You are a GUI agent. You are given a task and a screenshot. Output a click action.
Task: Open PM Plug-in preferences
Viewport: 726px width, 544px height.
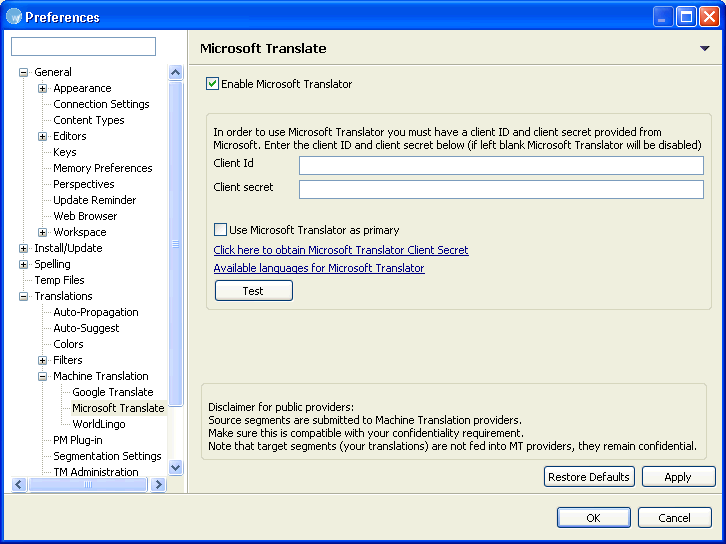[77, 440]
